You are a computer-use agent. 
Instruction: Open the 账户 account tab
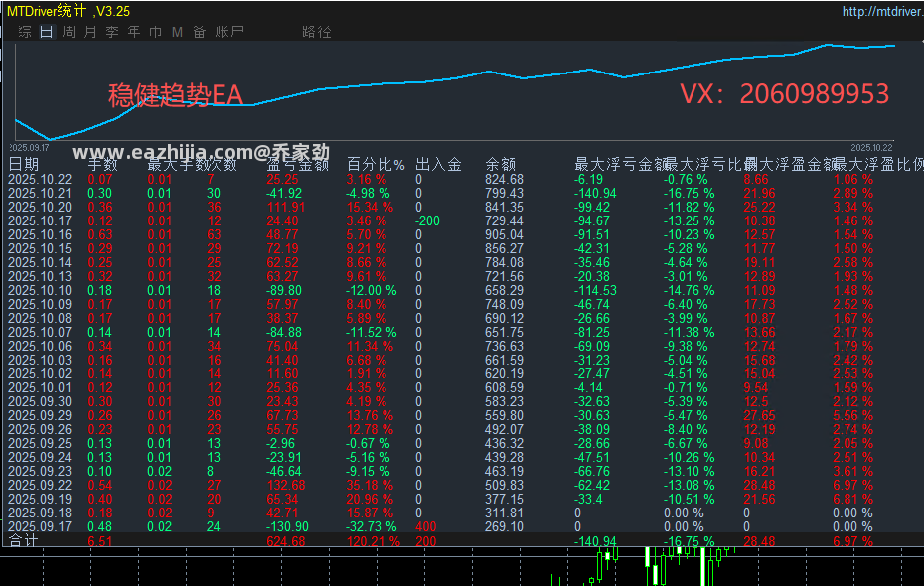click(230, 32)
